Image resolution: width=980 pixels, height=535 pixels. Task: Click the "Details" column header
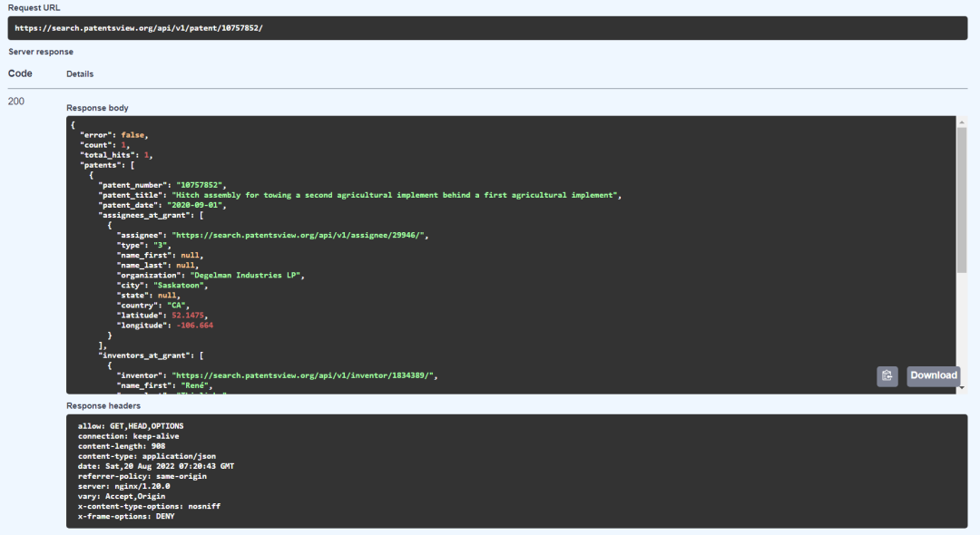point(80,73)
